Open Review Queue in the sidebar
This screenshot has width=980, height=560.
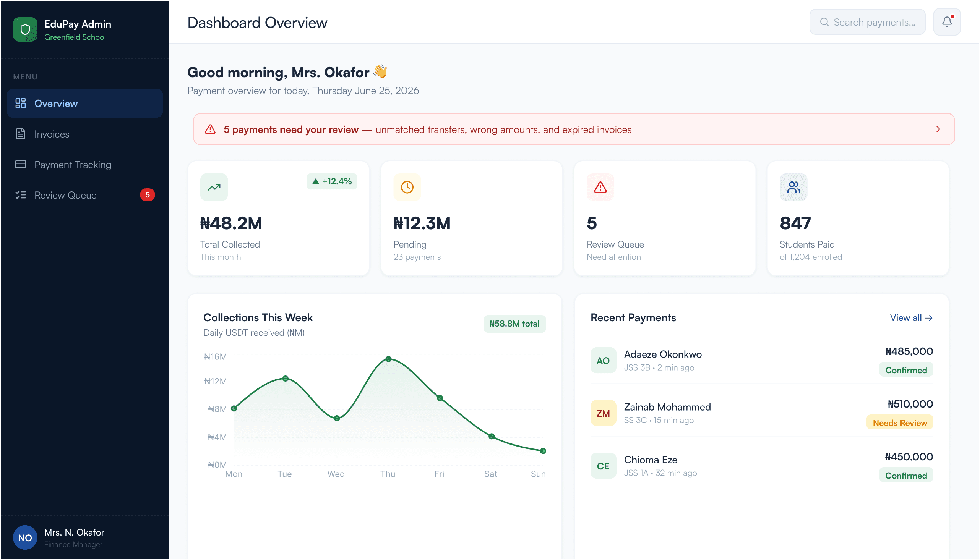[84, 195]
